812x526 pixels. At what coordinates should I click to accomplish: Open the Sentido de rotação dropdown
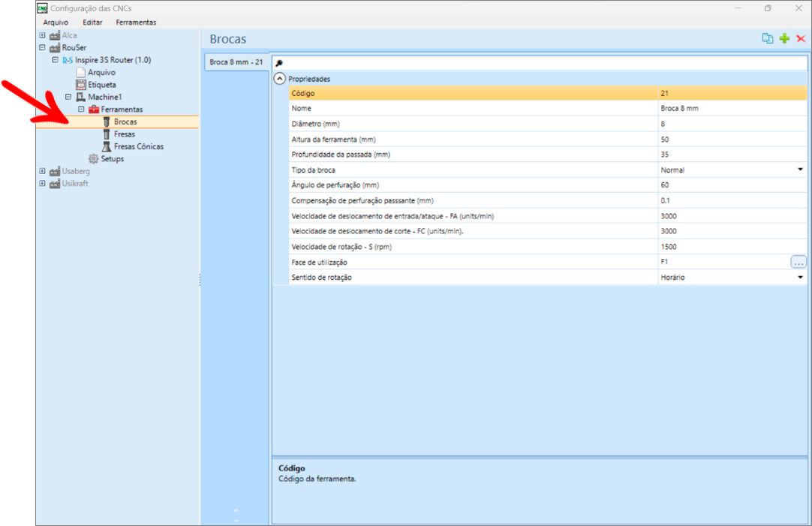[x=800, y=278]
